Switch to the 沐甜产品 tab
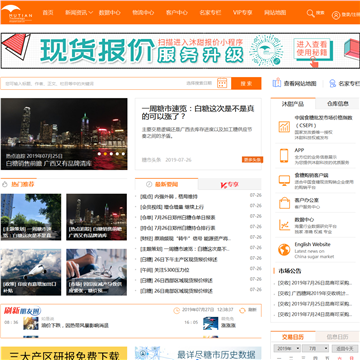The height and width of the screenshot is (360, 360). (293, 104)
